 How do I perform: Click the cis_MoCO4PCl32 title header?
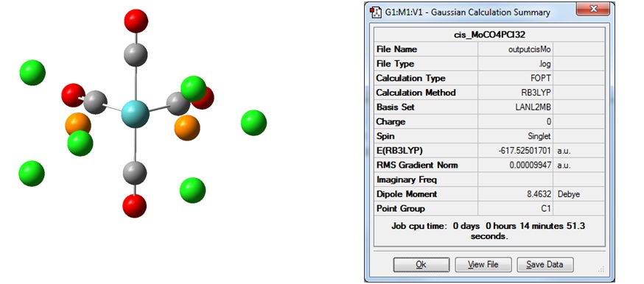489,35
